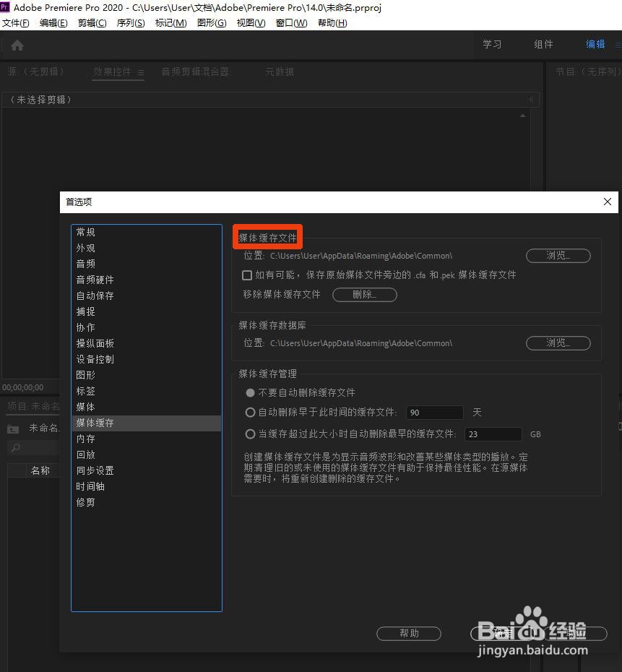
Task: Click the new bin folder icon in project panel
Action: point(13,428)
